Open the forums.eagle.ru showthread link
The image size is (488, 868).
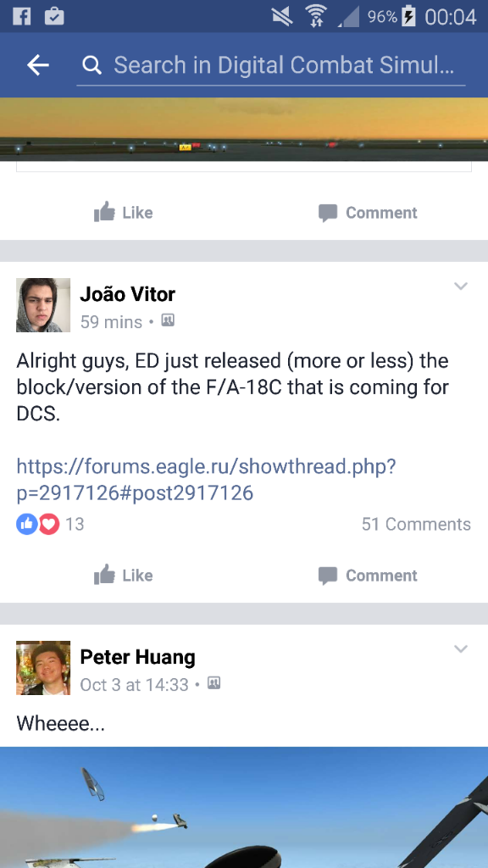(207, 480)
